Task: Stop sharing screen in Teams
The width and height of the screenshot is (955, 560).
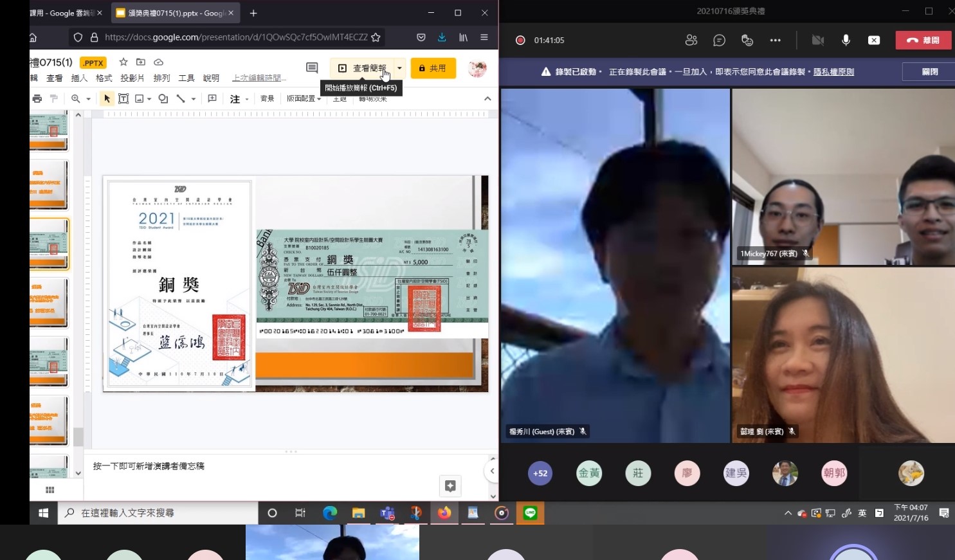Action: tap(874, 40)
